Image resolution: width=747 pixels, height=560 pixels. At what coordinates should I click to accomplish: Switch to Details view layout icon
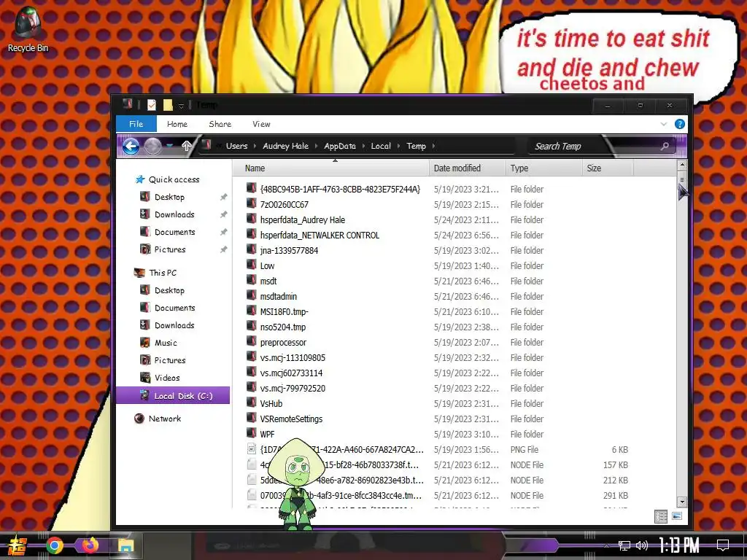[x=661, y=517]
